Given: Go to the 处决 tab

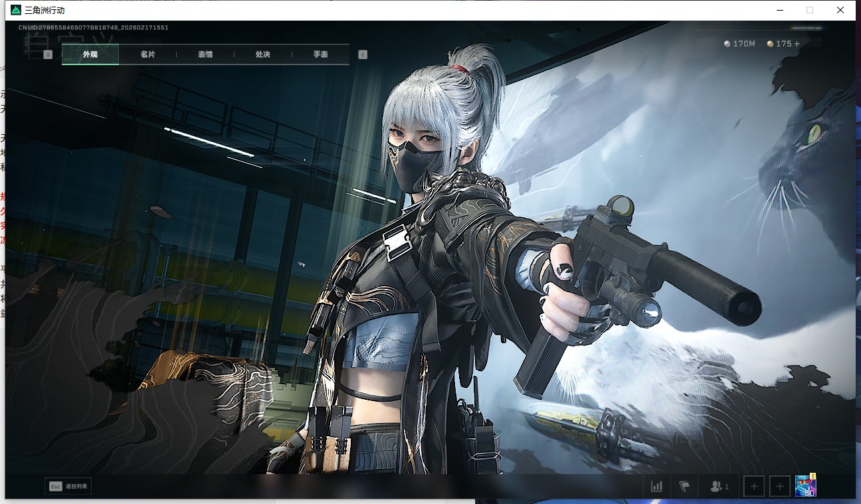Looking at the screenshot, I should 262,54.
